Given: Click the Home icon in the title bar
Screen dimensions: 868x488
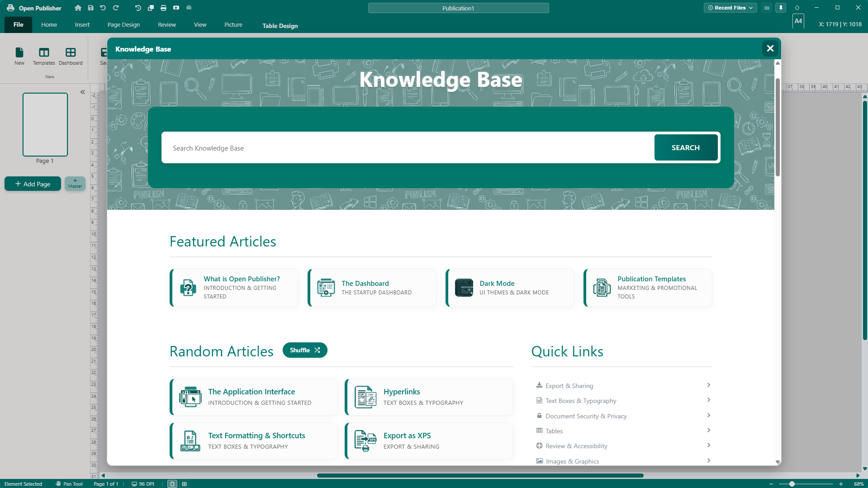Looking at the screenshot, I should click(78, 8).
